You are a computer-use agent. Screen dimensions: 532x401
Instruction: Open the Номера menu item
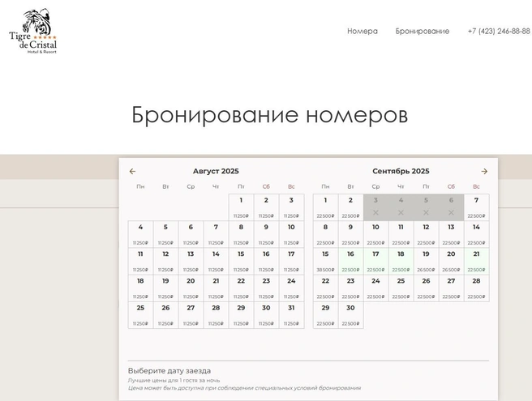coord(362,31)
